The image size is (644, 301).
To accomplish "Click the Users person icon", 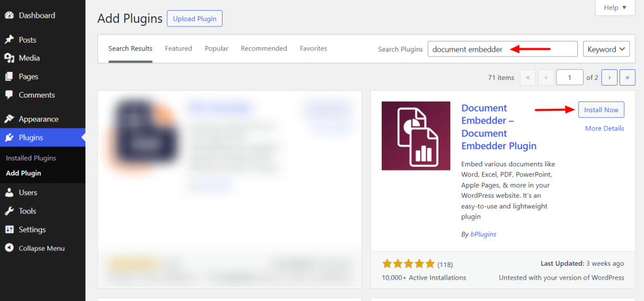I will (x=9, y=193).
